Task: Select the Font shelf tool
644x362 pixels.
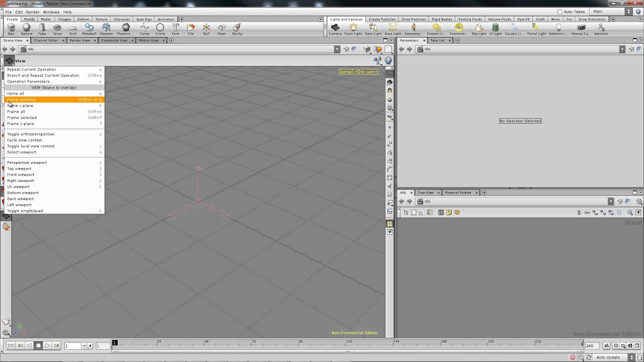Action: (x=176, y=30)
